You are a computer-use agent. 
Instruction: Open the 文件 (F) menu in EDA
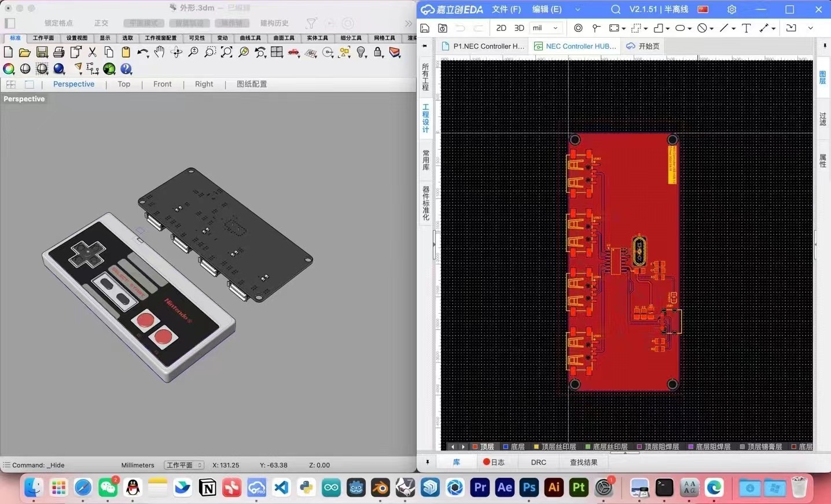click(506, 9)
